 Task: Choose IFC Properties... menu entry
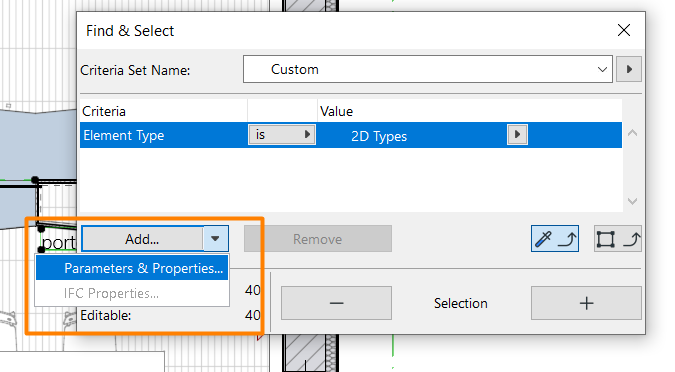132,293
